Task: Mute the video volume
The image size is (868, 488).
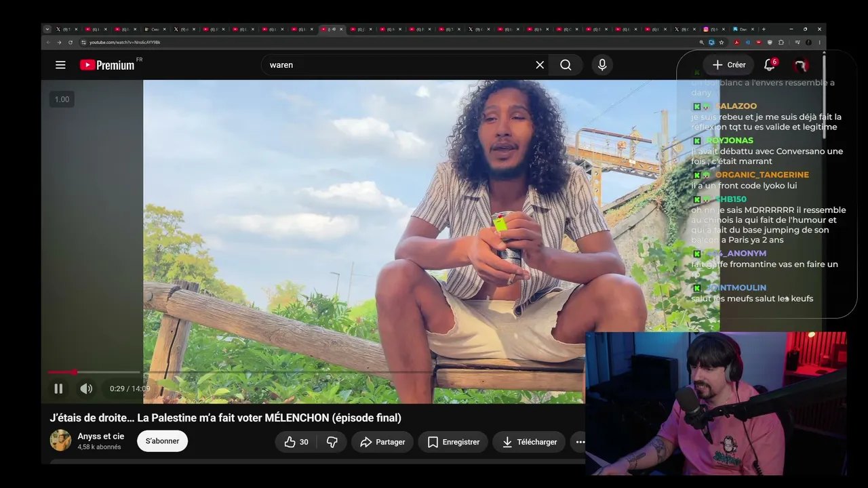Action: 86,388
